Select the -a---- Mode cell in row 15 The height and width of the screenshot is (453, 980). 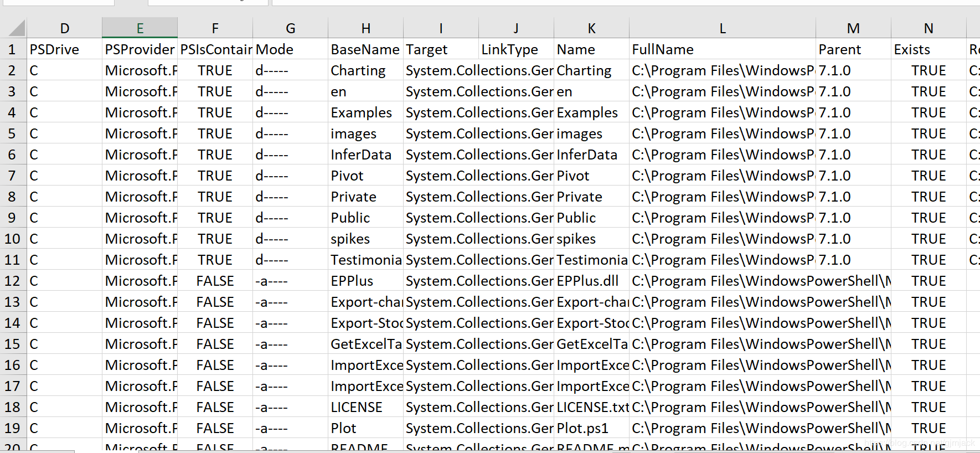pyautogui.click(x=291, y=344)
